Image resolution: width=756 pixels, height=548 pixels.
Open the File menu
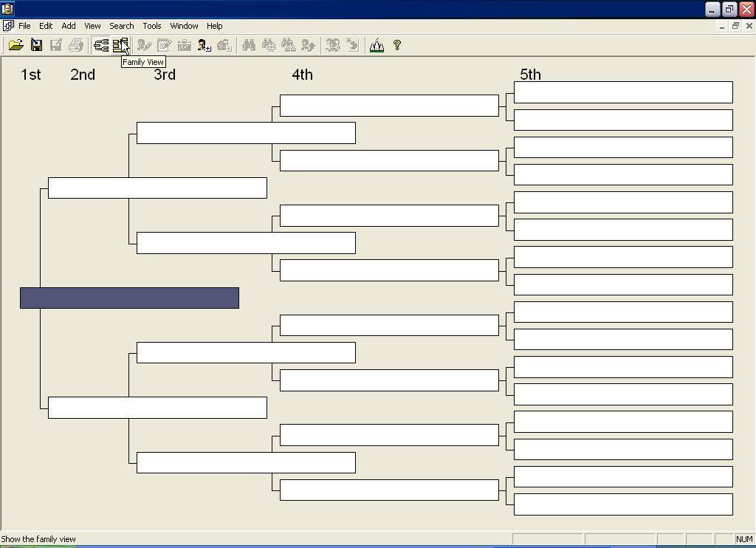[24, 25]
